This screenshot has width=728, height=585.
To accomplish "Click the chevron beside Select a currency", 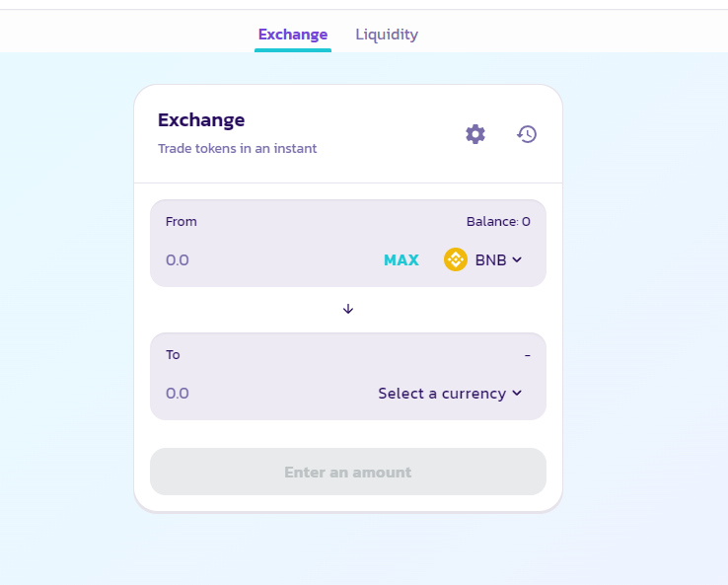I will (517, 394).
